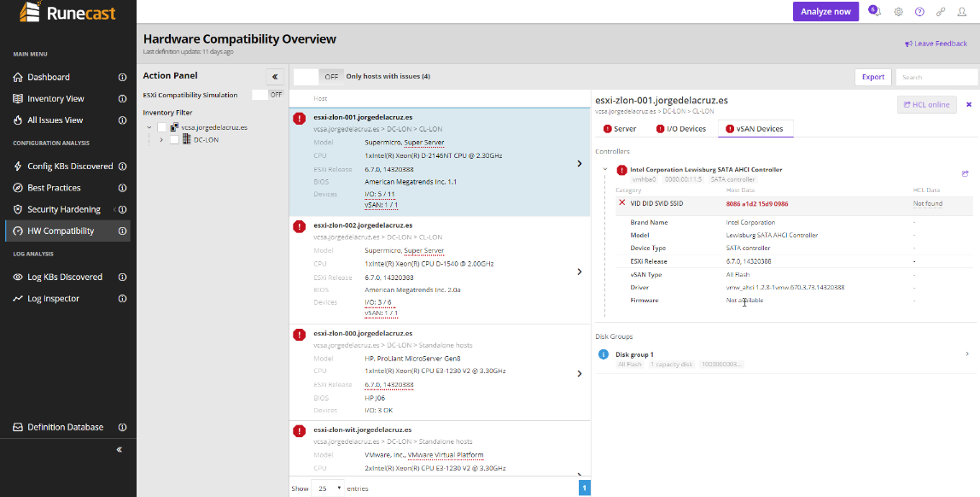This screenshot has height=497, width=980.
Task: Expand the DC-LON tree node
Action: 161,140
